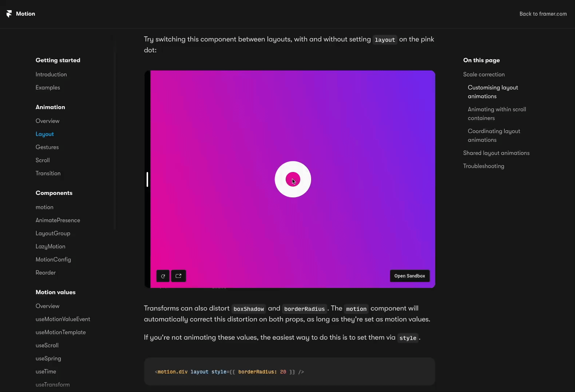Select the Reorder component page
Screen dimensions: 575x392
[x=45, y=273]
